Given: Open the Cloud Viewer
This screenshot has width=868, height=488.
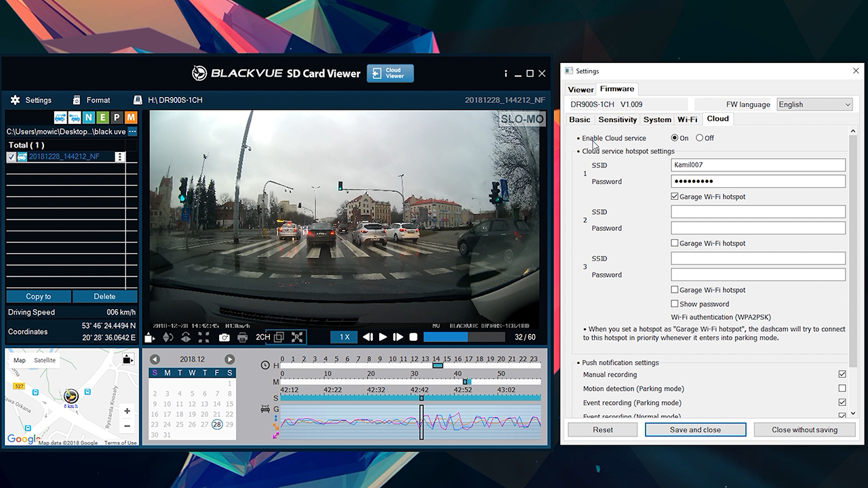Looking at the screenshot, I should coord(390,73).
